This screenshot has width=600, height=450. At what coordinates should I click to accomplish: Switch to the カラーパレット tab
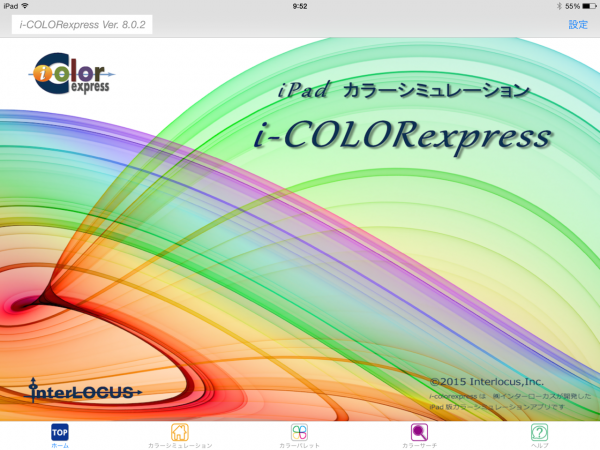[299, 435]
